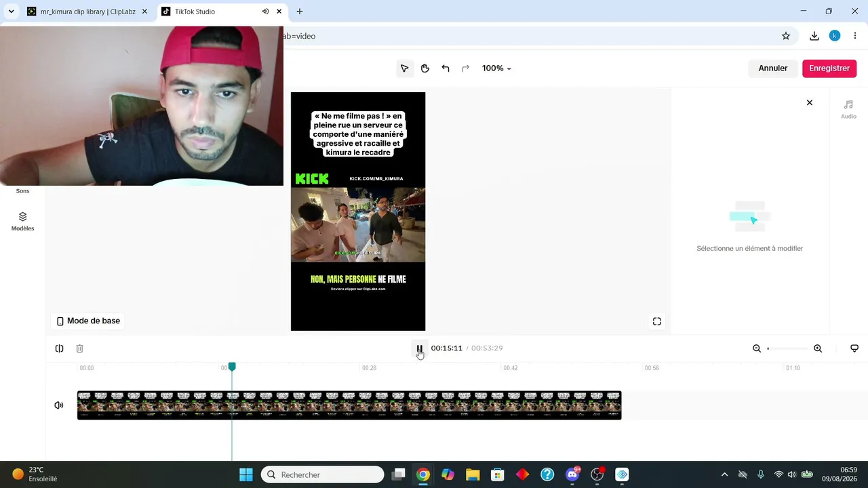Open the tab search dropdown

11,12
